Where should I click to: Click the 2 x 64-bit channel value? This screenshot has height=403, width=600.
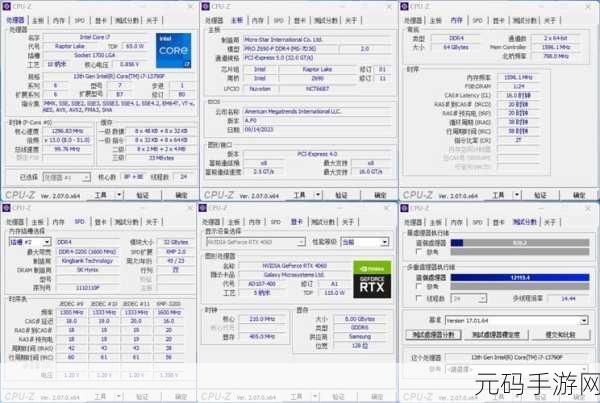[x=556, y=38]
